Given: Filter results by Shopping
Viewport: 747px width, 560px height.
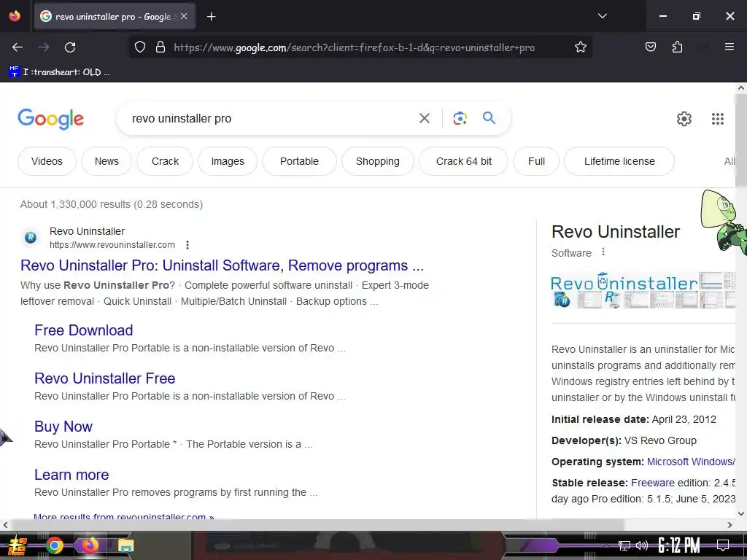Looking at the screenshot, I should point(378,161).
